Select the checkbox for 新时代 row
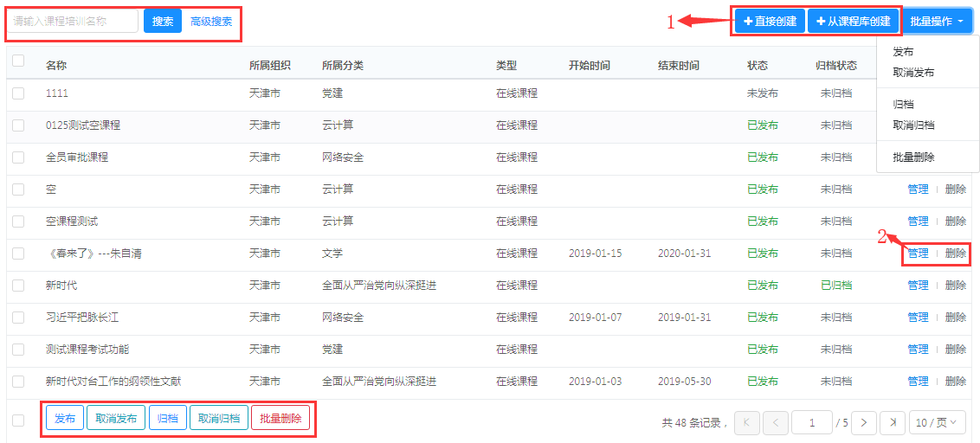The image size is (980, 443). [x=18, y=286]
